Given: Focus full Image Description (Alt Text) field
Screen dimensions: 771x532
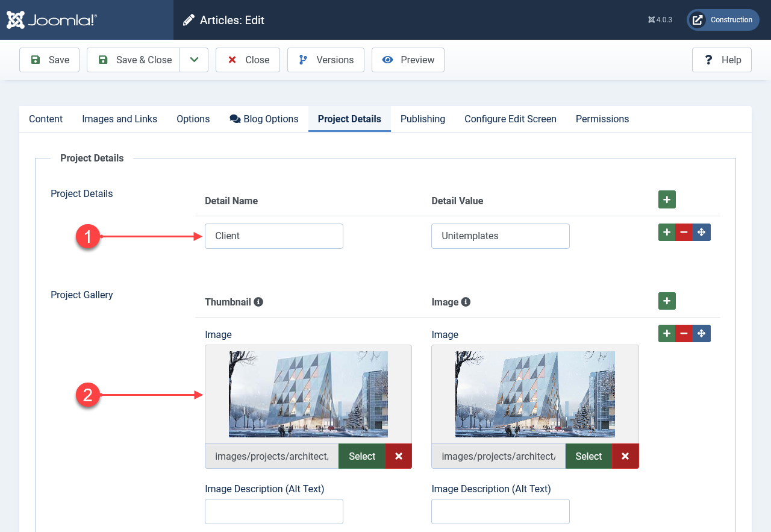Looking at the screenshot, I should (501, 512).
